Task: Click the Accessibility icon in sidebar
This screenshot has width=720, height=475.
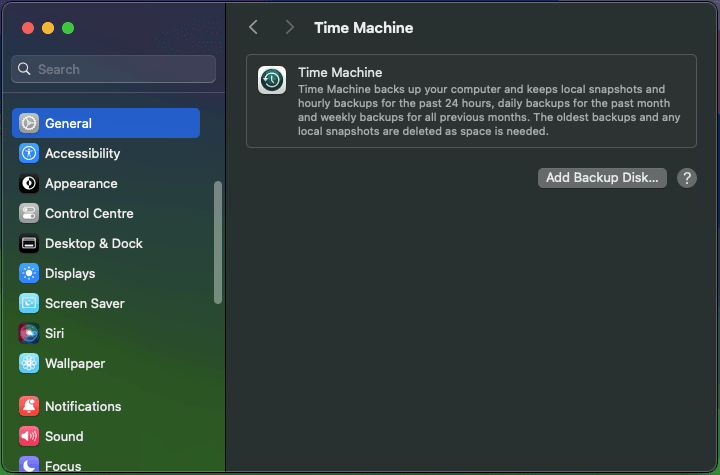Action: tap(29, 153)
